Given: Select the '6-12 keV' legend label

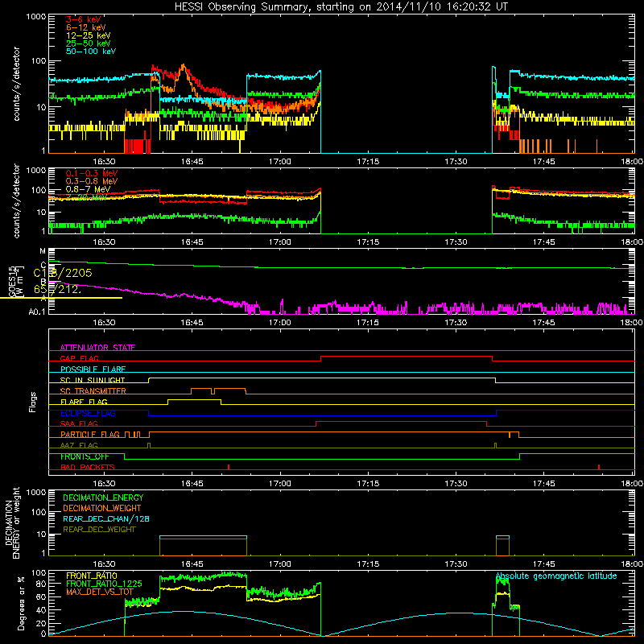Looking at the screenshot, I should pyautogui.click(x=86, y=27).
